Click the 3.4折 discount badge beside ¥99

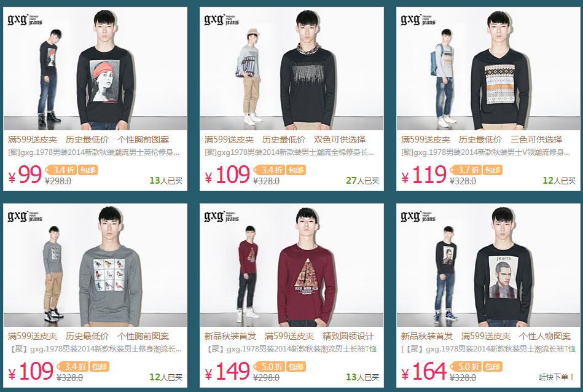[x=61, y=170]
